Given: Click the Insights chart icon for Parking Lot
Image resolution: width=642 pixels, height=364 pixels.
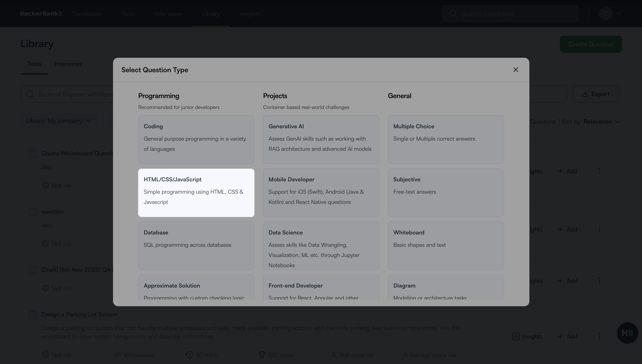Looking at the screenshot, I should coord(516,337).
